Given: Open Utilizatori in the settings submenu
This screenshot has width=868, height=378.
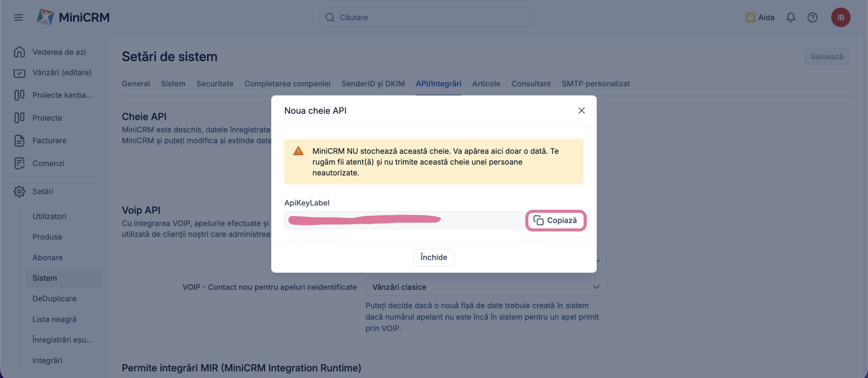Looking at the screenshot, I should [50, 216].
